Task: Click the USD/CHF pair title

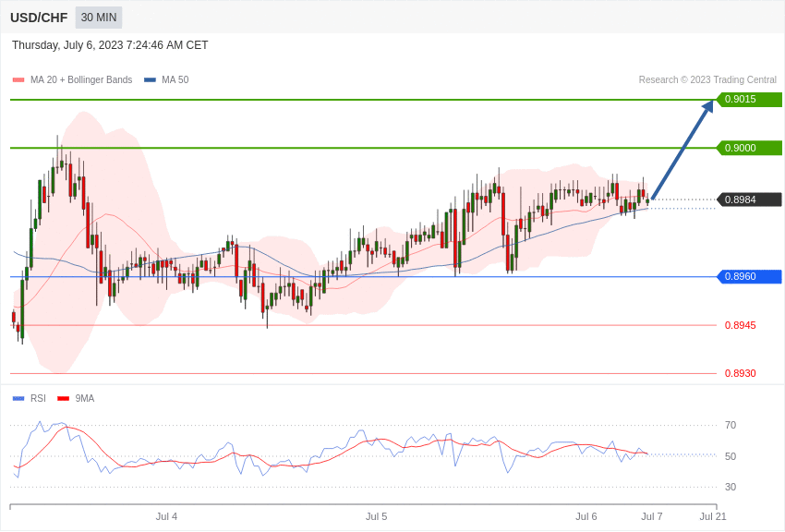Action: tap(39, 18)
